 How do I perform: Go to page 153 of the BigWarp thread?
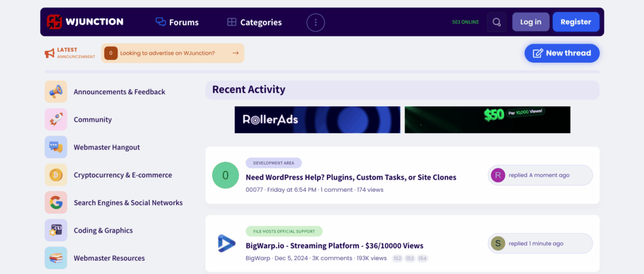410,258
